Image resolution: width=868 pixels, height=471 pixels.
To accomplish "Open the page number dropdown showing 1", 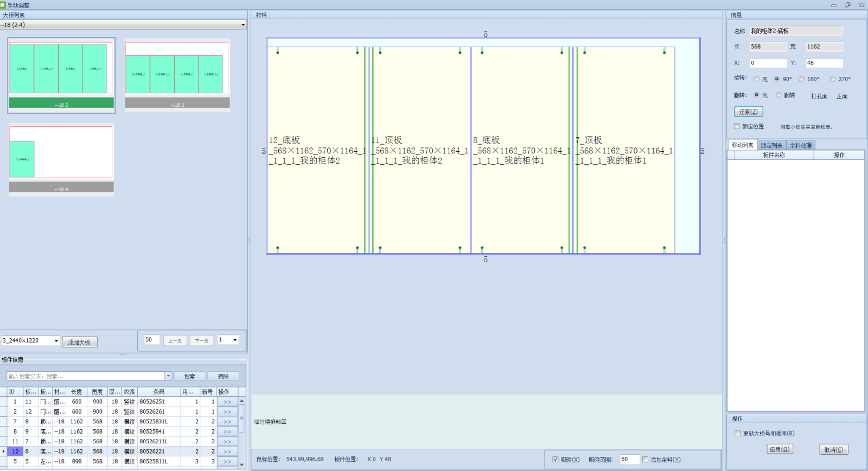I will pos(235,340).
